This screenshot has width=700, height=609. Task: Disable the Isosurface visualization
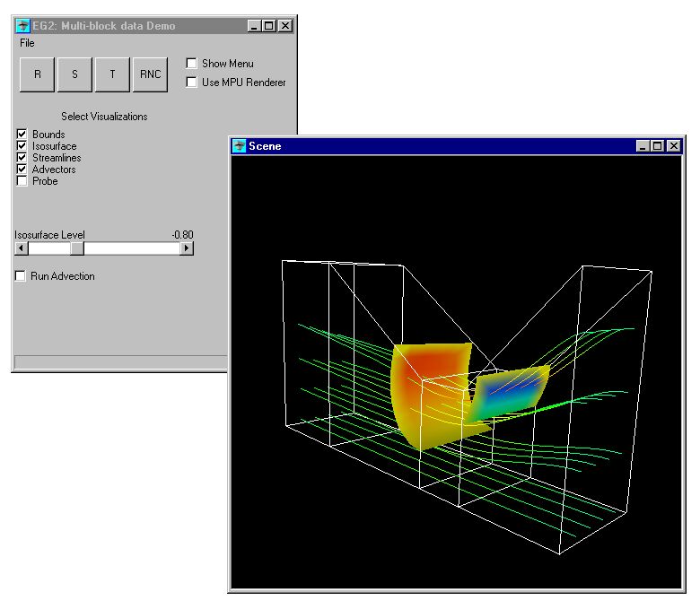point(22,146)
